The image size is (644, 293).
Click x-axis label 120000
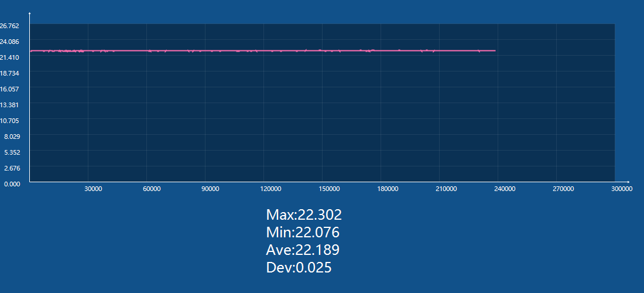pyautogui.click(x=271, y=189)
